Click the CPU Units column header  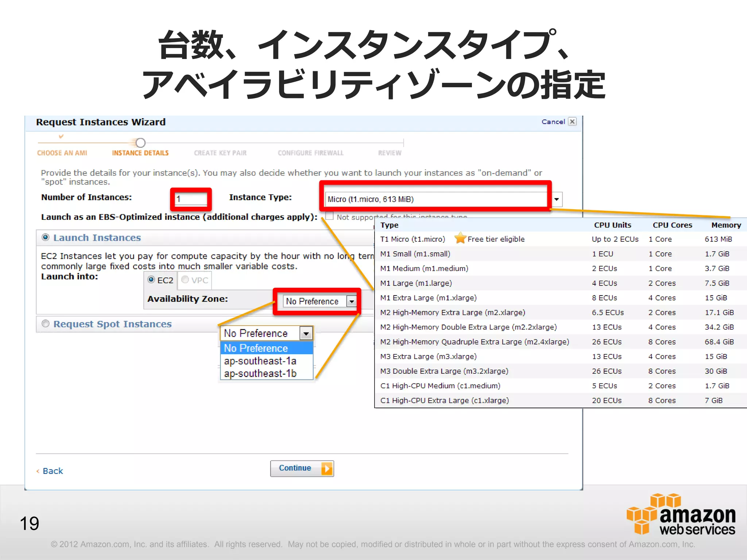(612, 225)
